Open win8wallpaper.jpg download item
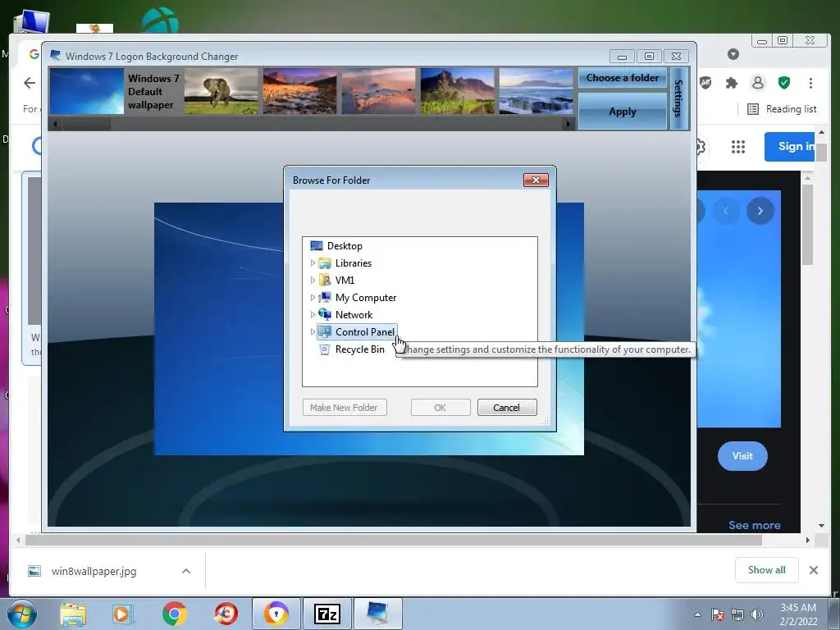840x630 pixels. click(x=94, y=571)
